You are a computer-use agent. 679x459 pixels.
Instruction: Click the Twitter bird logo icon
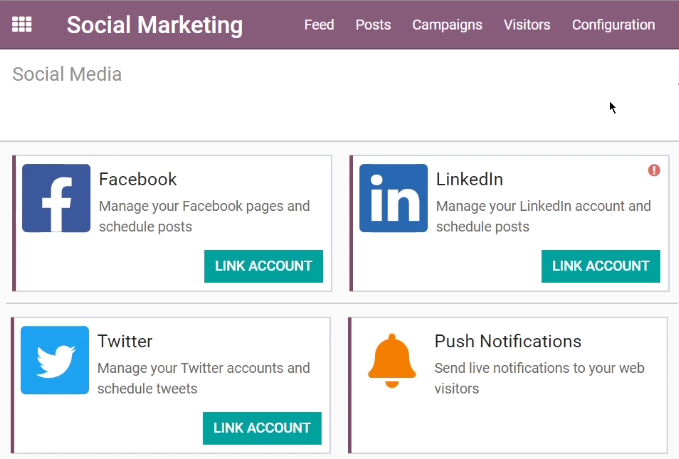point(55,360)
